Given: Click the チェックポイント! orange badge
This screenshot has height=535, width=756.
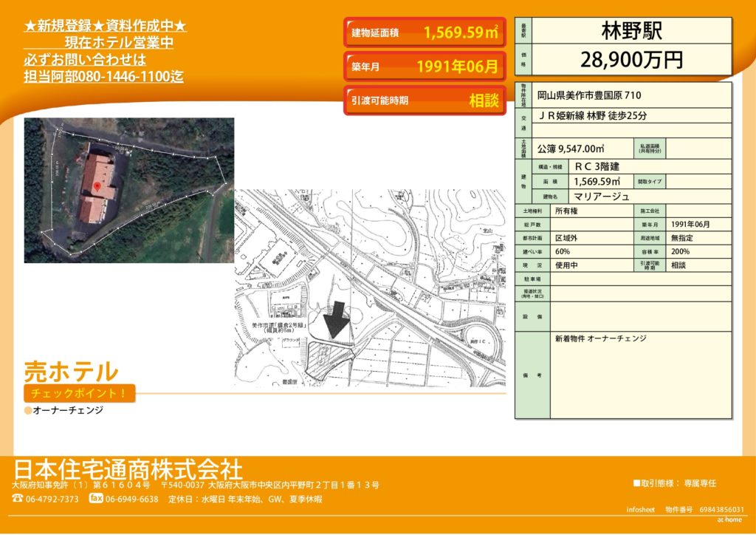Looking at the screenshot, I should [x=80, y=393].
